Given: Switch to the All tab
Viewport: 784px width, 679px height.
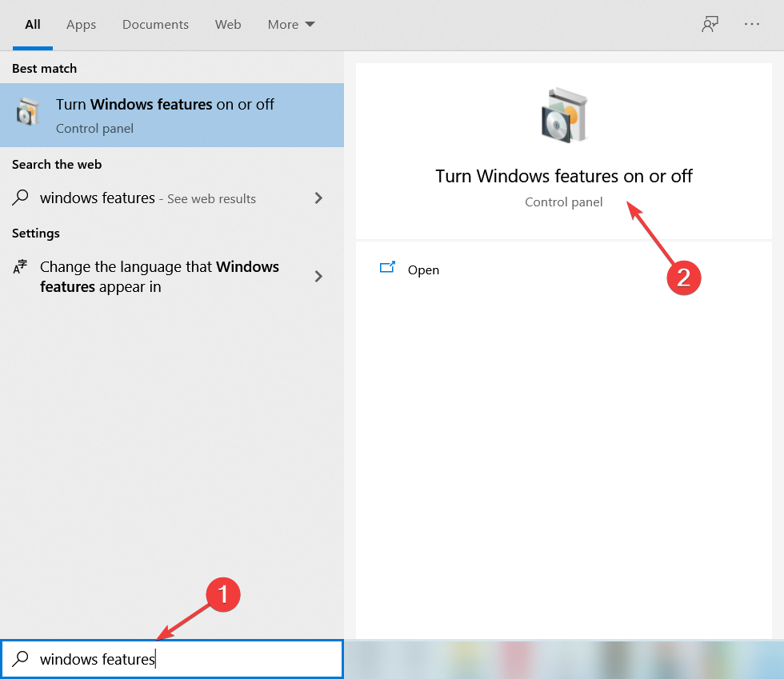Looking at the screenshot, I should pos(33,25).
